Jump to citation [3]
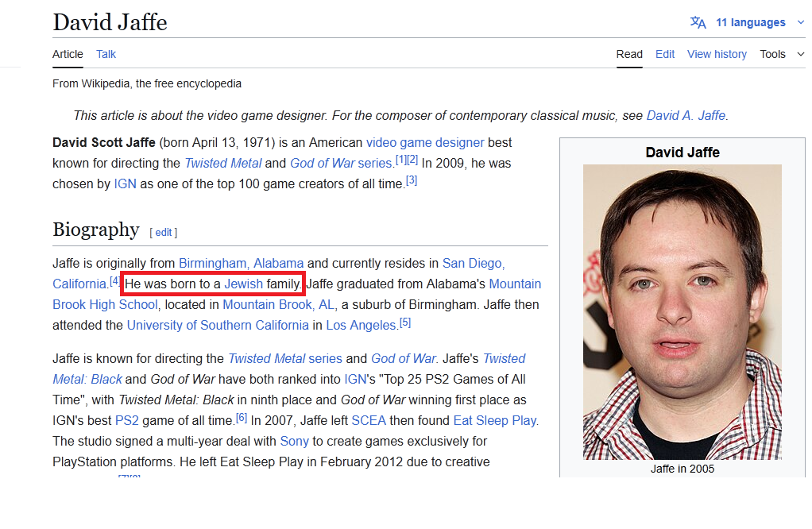The width and height of the screenshot is (812, 529). (x=412, y=180)
